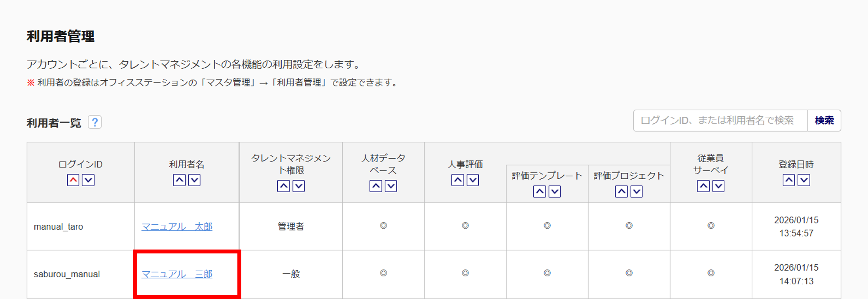
Task: Sort login ID column descending
Action: [88, 180]
